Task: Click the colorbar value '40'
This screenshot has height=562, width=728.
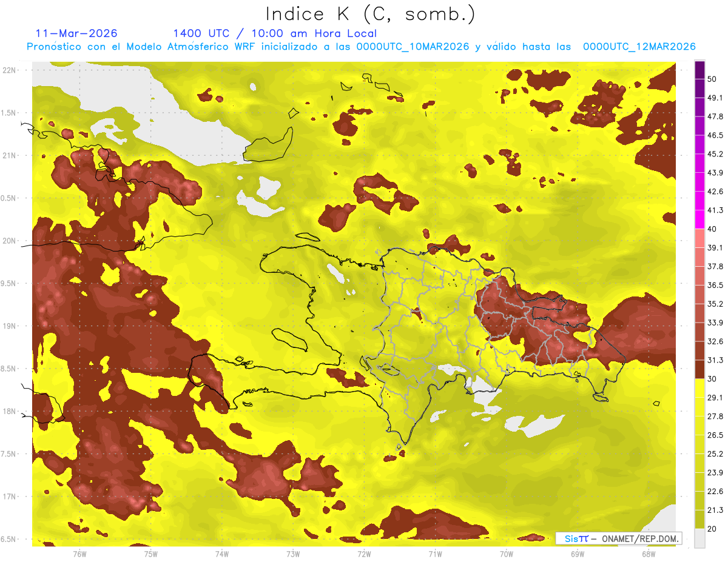Action: 713,229
